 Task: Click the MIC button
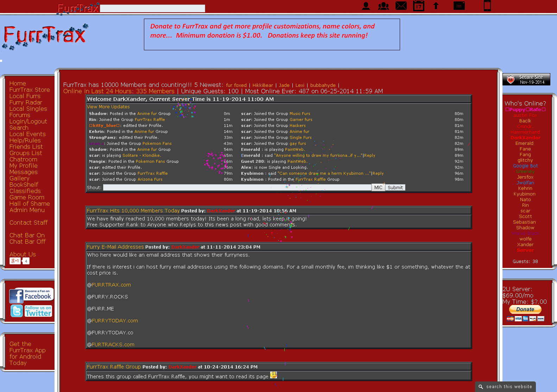click(378, 187)
